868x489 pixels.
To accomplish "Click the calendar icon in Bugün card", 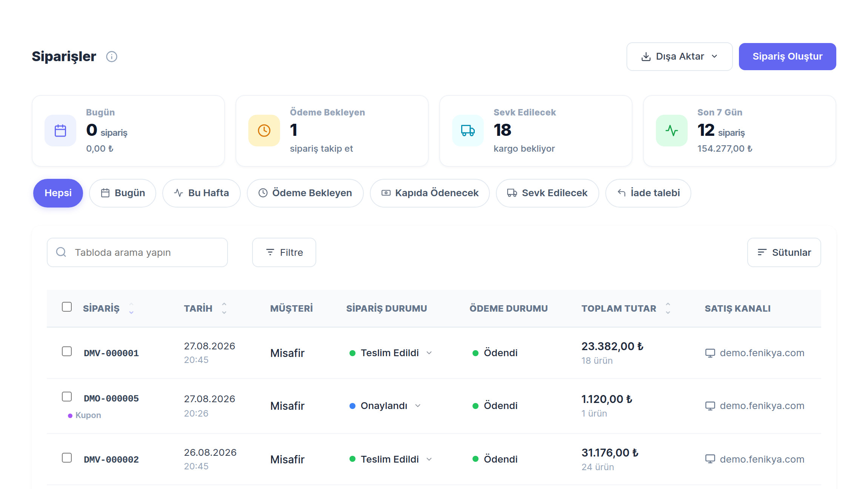I will [60, 131].
